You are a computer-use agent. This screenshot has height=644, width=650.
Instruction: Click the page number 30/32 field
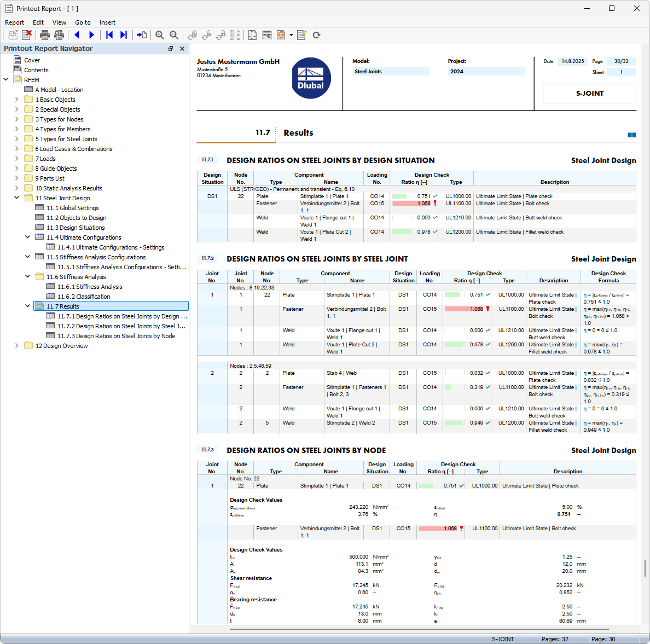coord(621,61)
